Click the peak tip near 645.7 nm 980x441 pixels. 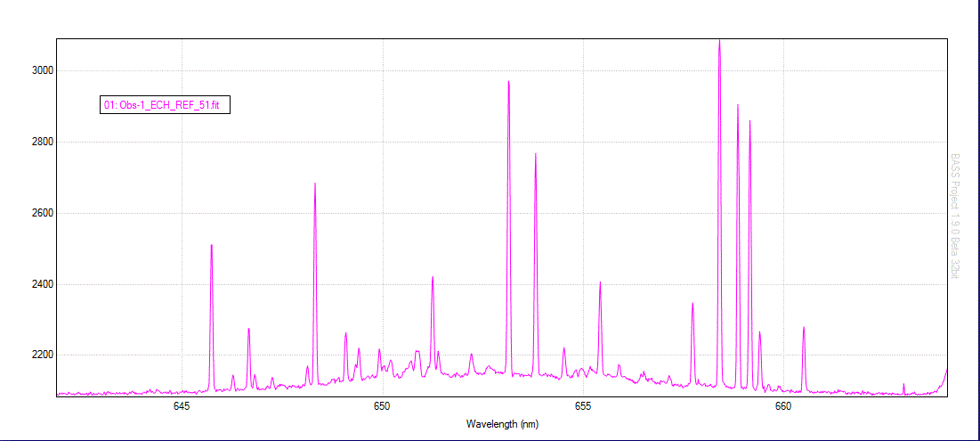point(211,245)
